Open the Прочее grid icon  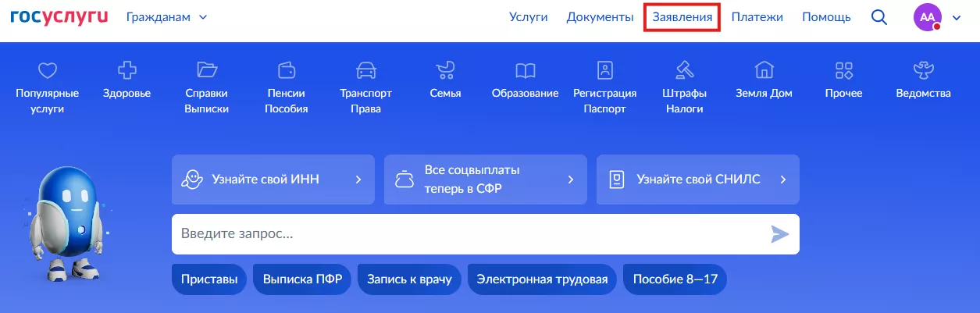(843, 71)
